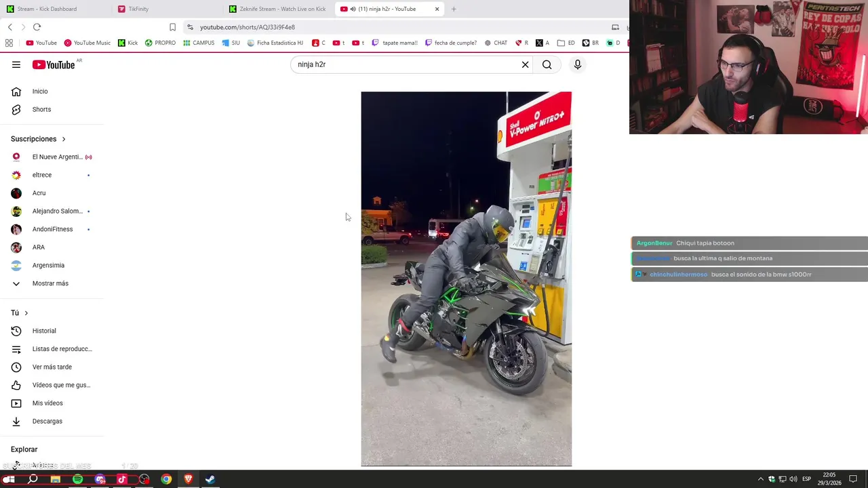Open a new browser tab
Screen dimensions: 868x488
click(x=454, y=9)
